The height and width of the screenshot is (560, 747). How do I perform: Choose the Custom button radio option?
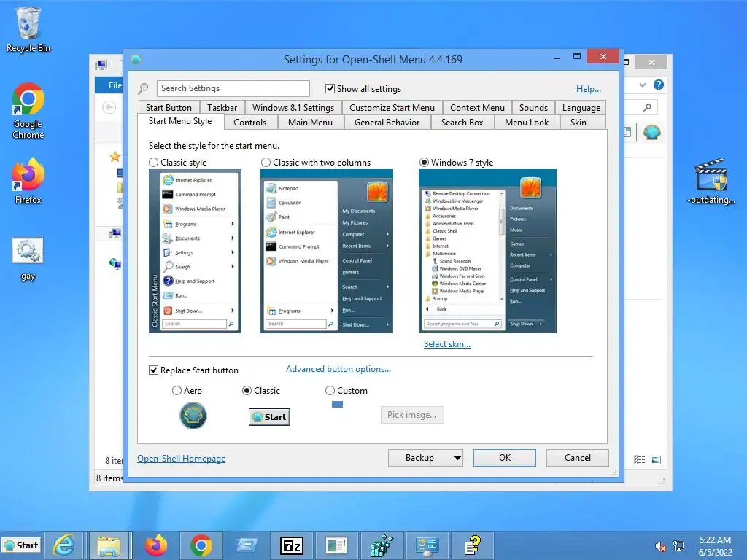(330, 391)
